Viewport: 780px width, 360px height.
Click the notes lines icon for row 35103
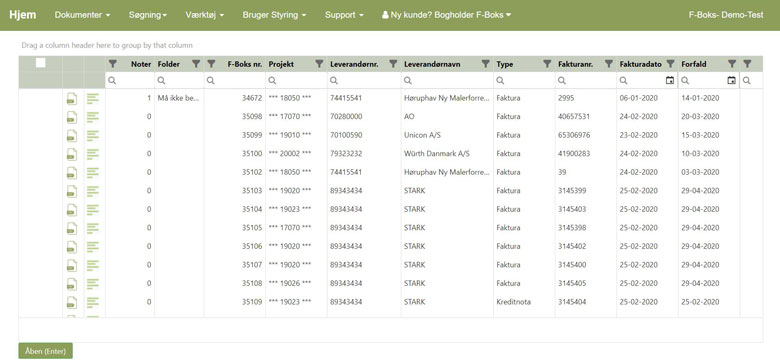pyautogui.click(x=93, y=191)
